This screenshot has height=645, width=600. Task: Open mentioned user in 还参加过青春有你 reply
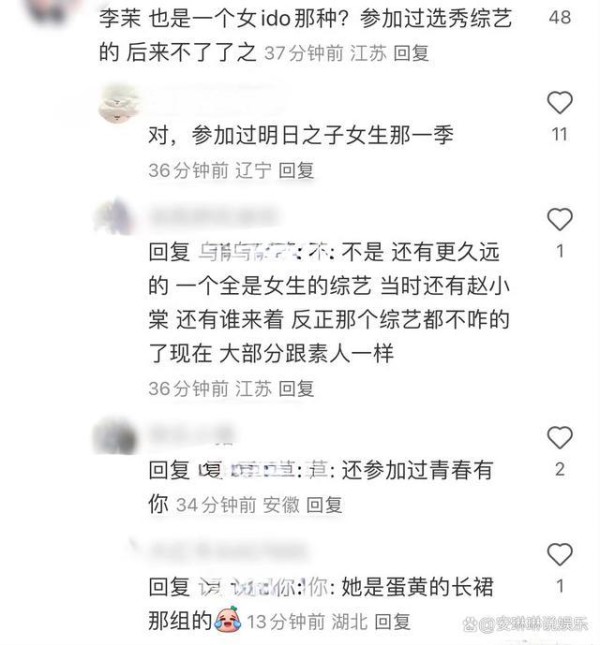click(x=263, y=470)
